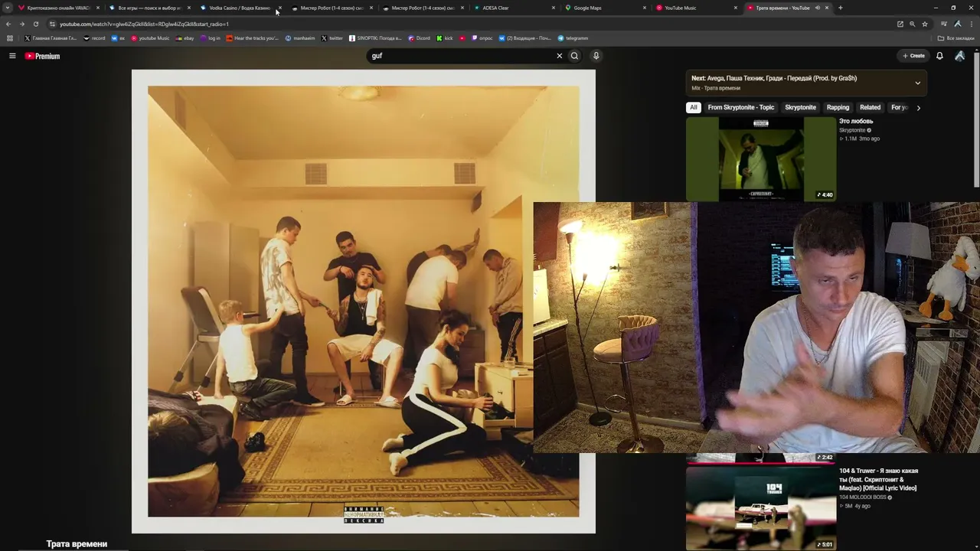Go to YouTube Premium home logo
Screen dimensions: 980x551
(42, 56)
